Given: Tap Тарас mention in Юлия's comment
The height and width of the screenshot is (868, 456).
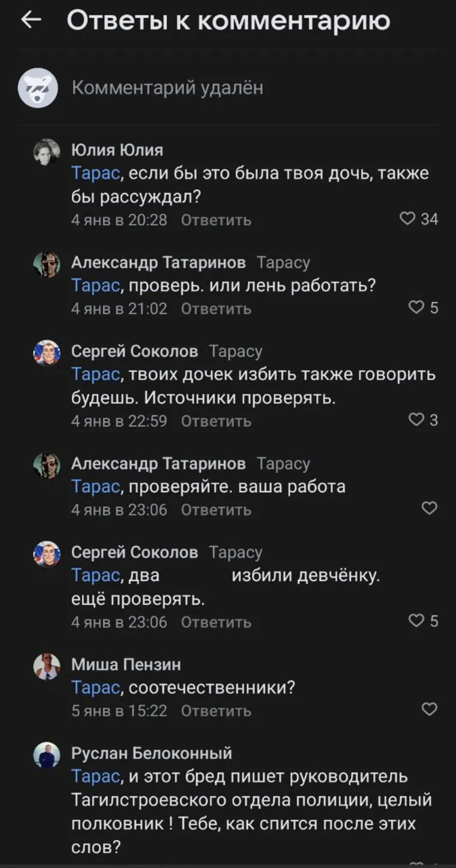Looking at the screenshot, I should pos(97,174).
